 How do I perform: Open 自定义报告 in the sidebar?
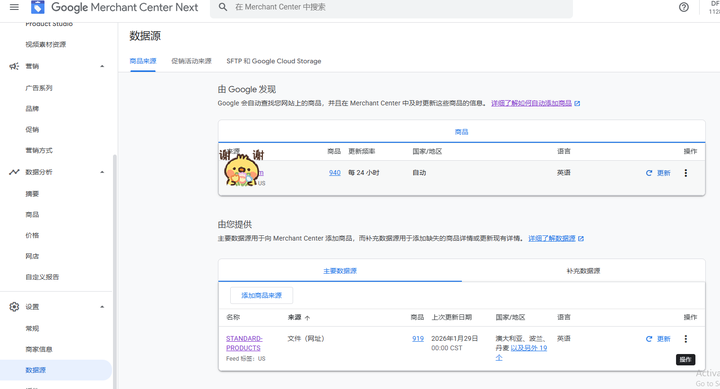click(42, 277)
